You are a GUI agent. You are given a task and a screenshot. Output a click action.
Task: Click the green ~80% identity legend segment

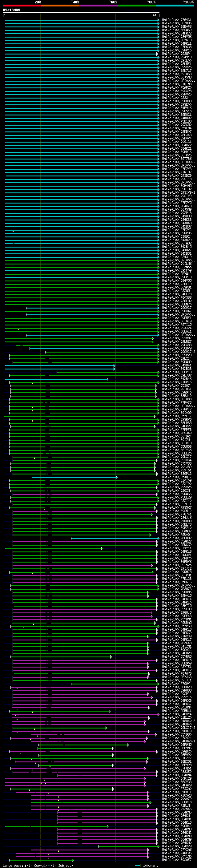point(137,6)
